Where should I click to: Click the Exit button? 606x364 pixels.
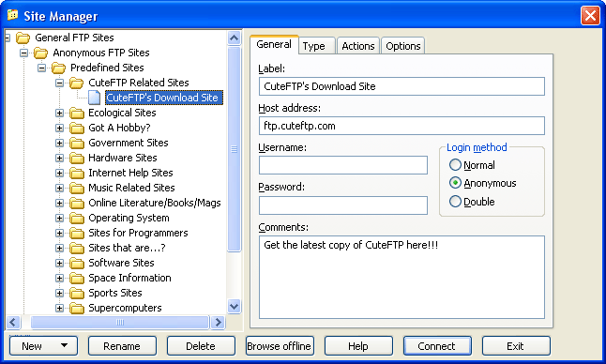coord(516,346)
